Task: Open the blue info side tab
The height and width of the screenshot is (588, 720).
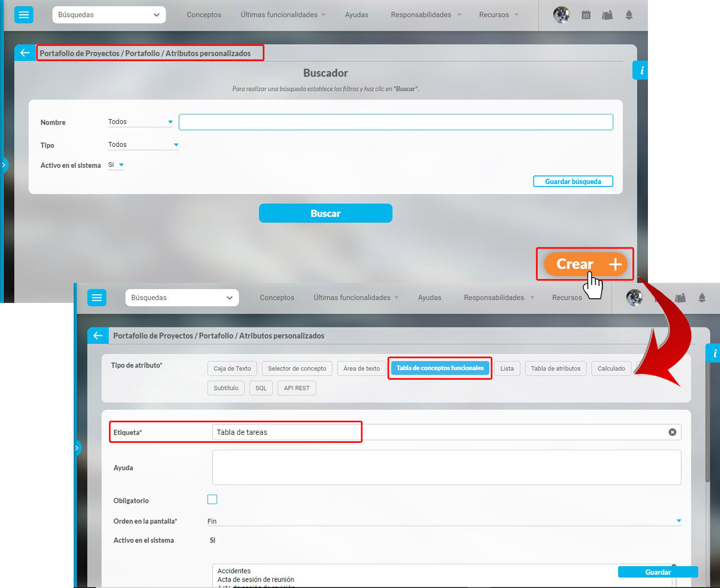Action: [x=641, y=70]
